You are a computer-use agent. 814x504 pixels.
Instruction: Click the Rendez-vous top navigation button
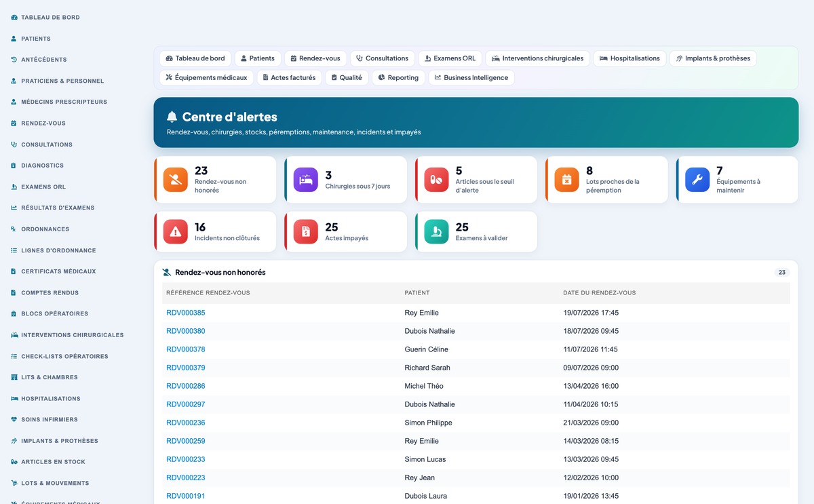click(x=315, y=58)
